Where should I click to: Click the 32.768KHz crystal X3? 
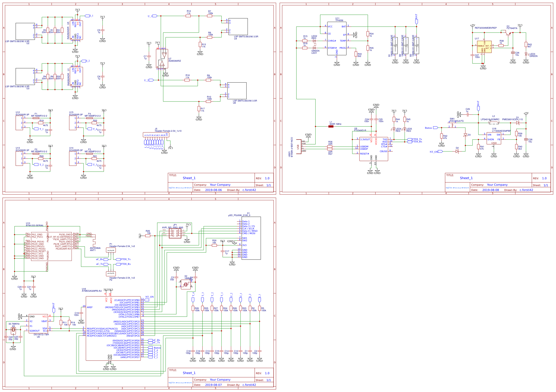click(13, 330)
